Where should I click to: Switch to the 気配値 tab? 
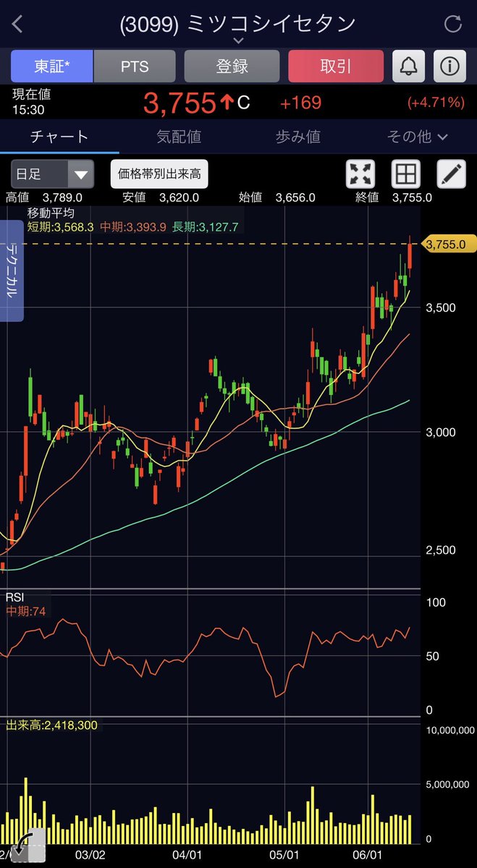tap(179, 137)
